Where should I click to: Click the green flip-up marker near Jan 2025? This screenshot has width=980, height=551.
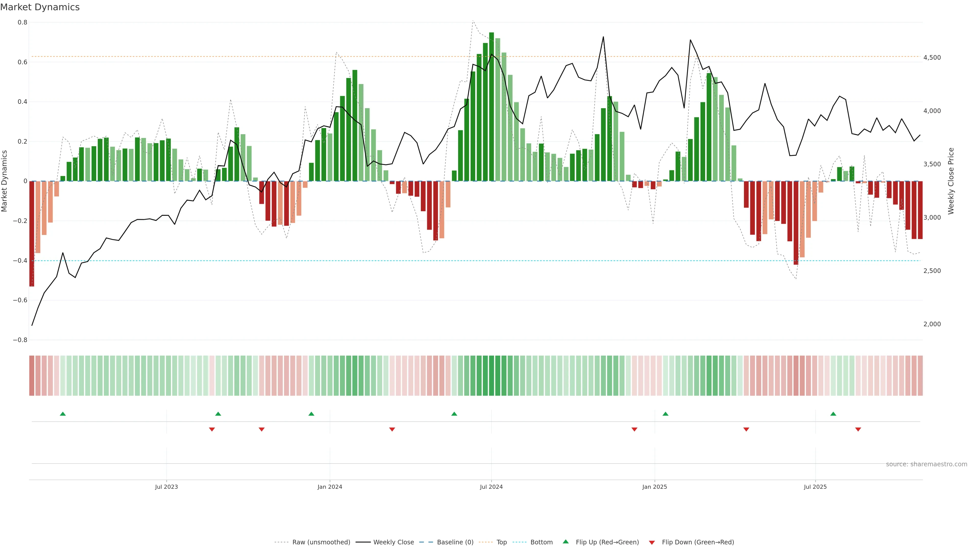coord(665,414)
